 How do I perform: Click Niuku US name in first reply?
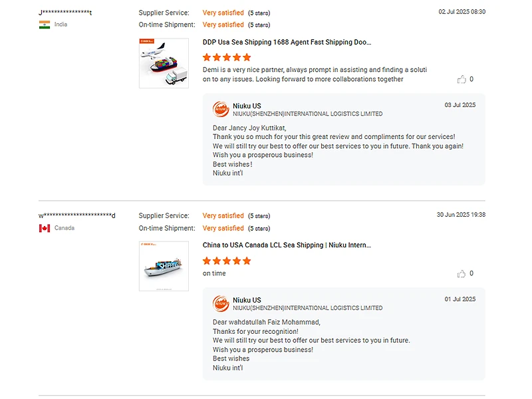tap(247, 106)
